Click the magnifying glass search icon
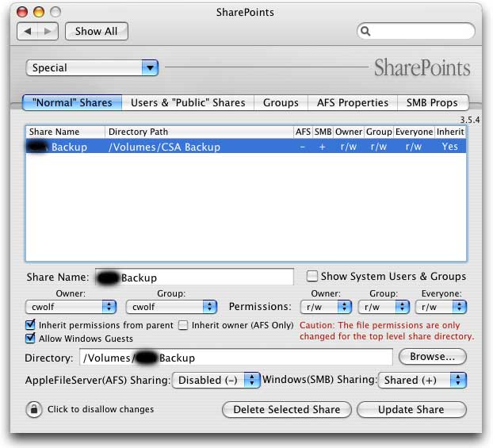This screenshot has width=493, height=448. (x=365, y=32)
